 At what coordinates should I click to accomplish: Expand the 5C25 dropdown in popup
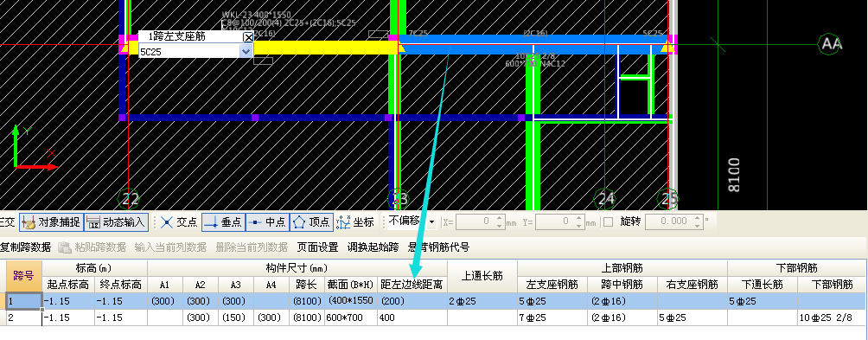[246, 51]
